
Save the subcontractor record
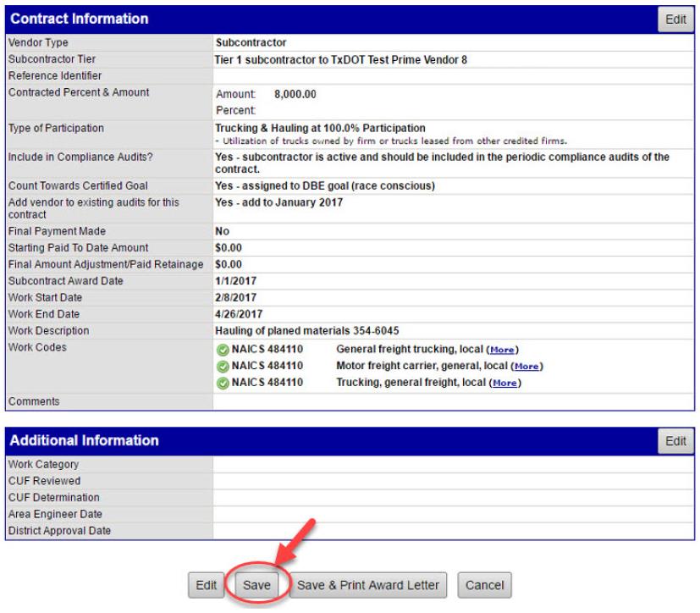pyautogui.click(x=256, y=585)
